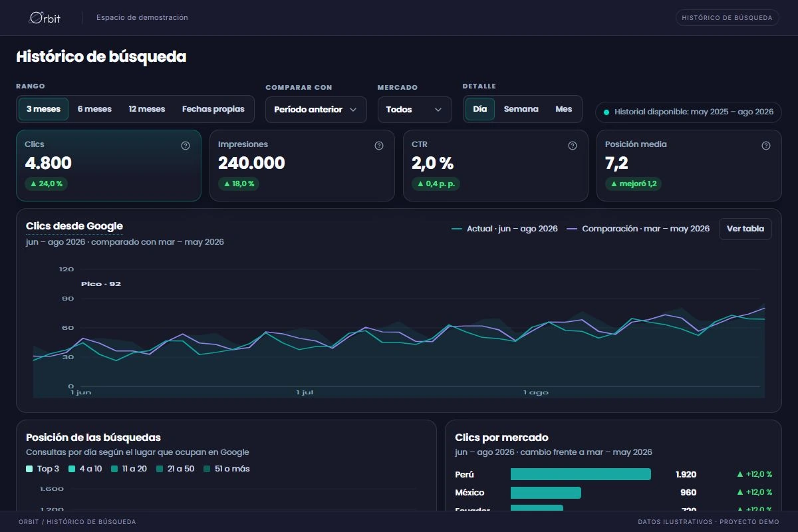Image resolution: width=798 pixels, height=532 pixels.
Task: Click the 0,4 p. p. change badge
Action: click(x=436, y=184)
